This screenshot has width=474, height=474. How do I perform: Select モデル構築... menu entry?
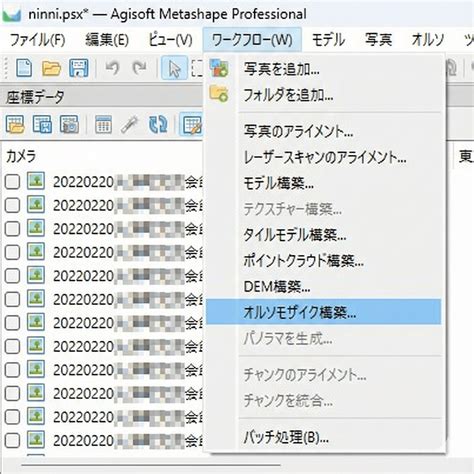coord(323,183)
